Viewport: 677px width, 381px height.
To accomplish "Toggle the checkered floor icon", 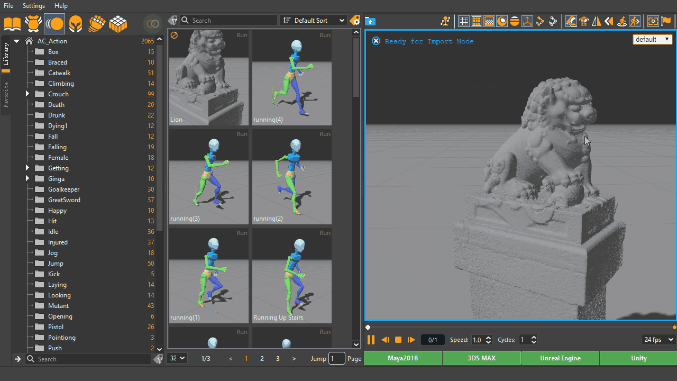I will tap(489, 21).
